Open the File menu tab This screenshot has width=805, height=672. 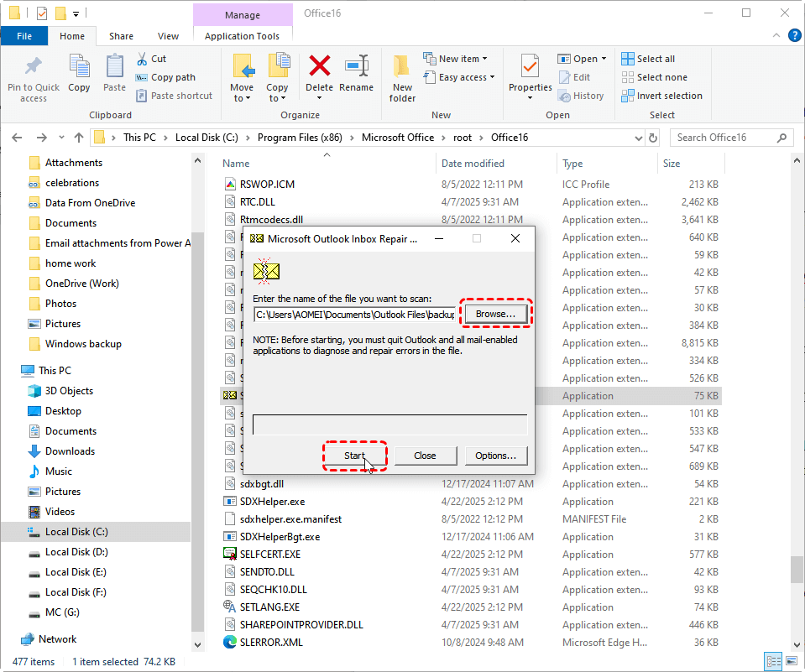point(24,36)
